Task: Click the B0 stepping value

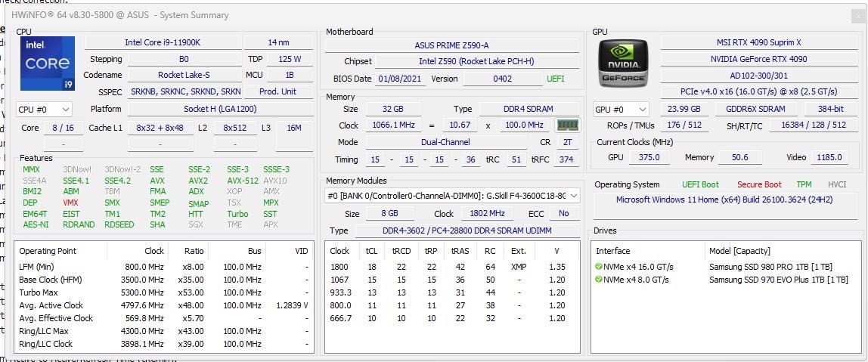Action: click(x=183, y=59)
